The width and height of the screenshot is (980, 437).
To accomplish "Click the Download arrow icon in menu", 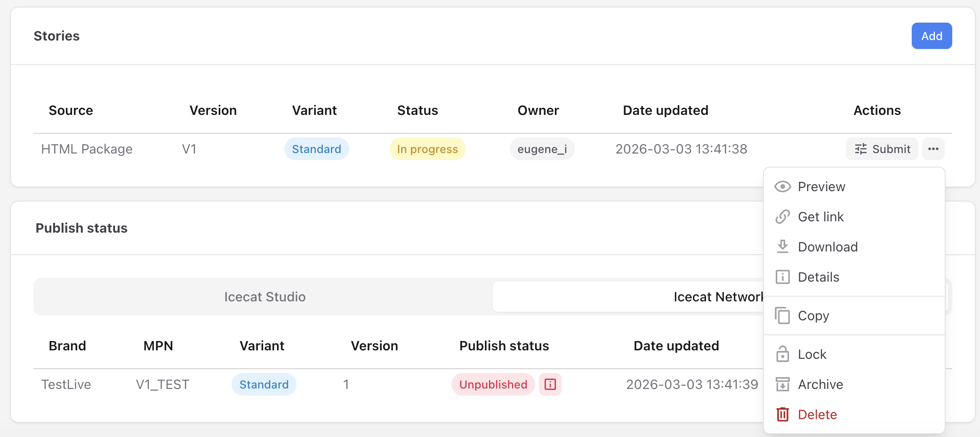I will [782, 246].
